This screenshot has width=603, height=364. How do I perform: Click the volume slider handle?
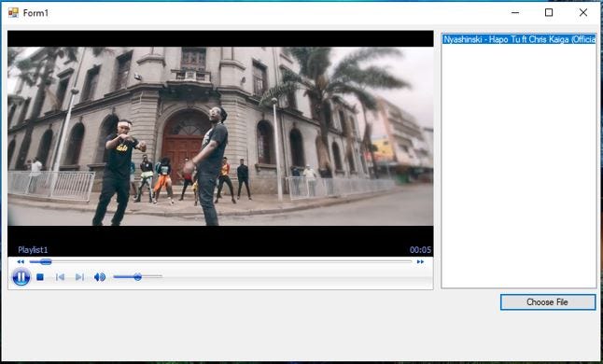(137, 277)
